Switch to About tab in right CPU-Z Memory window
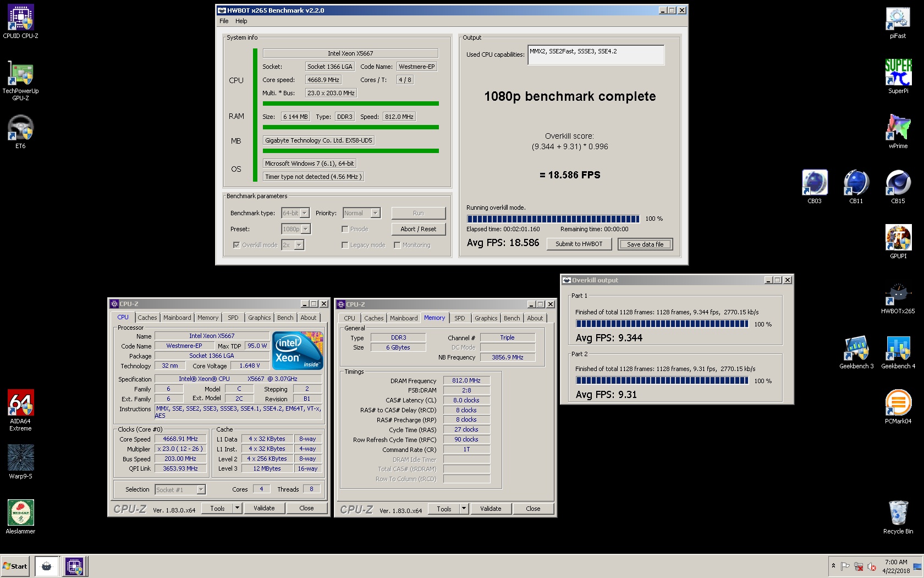 point(535,318)
